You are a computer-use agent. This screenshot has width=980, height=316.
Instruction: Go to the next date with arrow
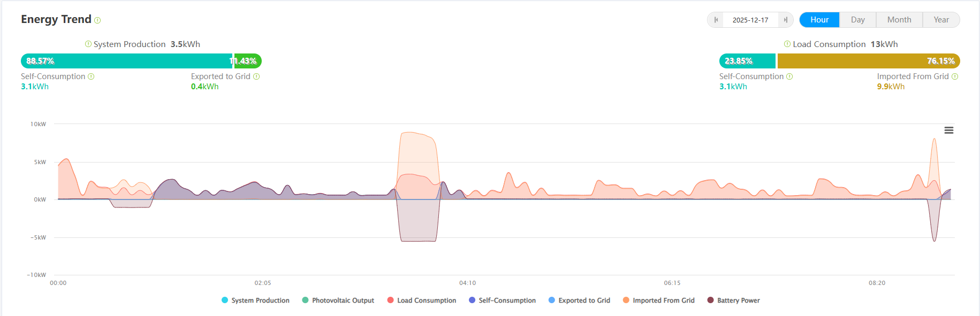pos(785,20)
